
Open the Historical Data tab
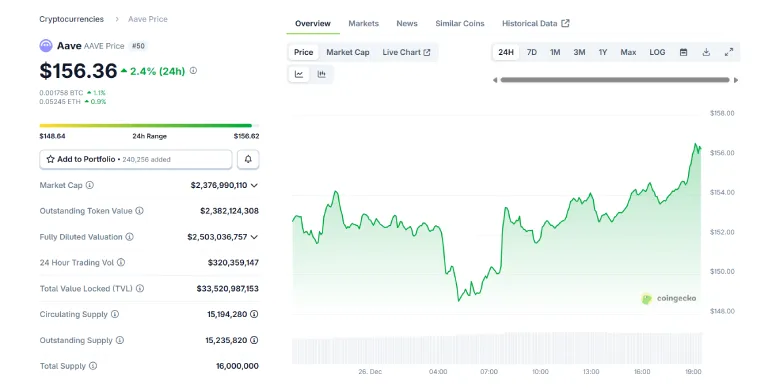535,23
